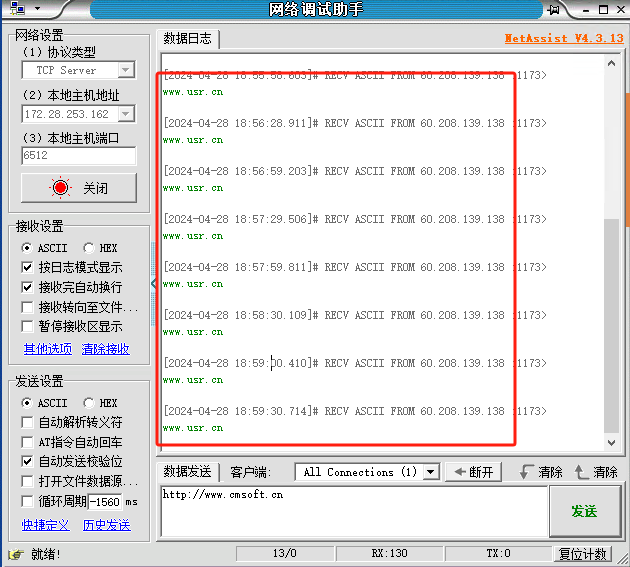This screenshot has height=567, width=630.
Task: Select HEX radio in receive settings
Action: (x=89, y=248)
